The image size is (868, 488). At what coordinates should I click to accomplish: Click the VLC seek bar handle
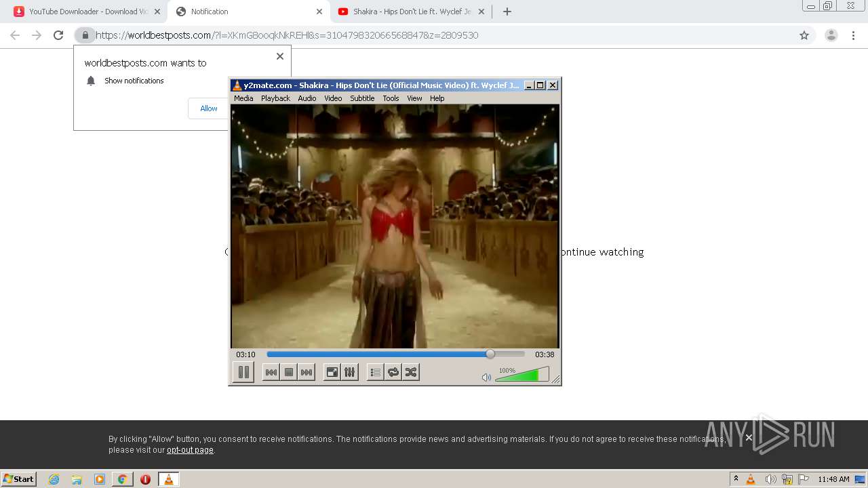(490, 354)
